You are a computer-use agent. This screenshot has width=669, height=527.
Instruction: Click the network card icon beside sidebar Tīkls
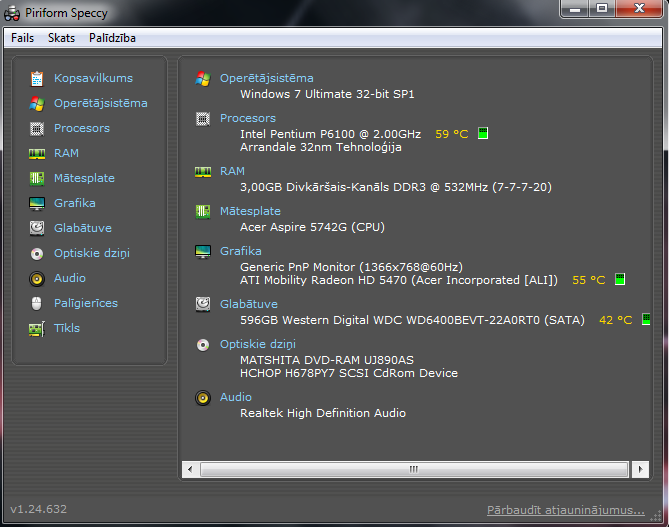pyautogui.click(x=37, y=329)
